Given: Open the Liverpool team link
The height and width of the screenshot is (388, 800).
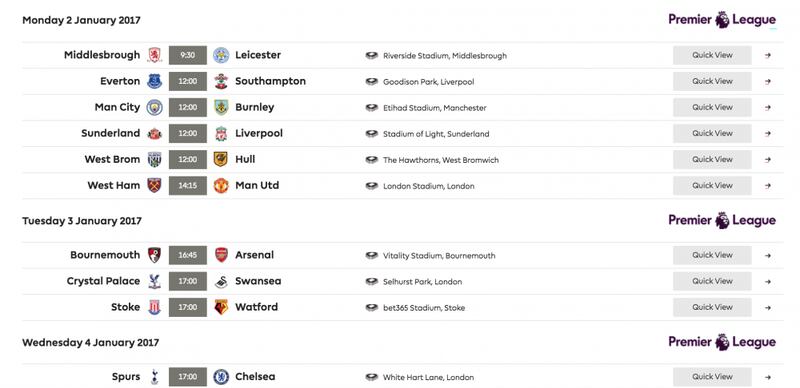Looking at the screenshot, I should [259, 133].
